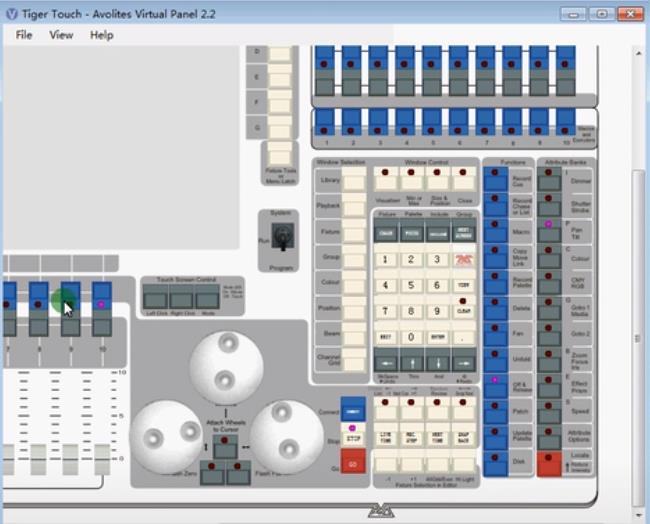Click the Visualiser window control button
Image resolution: width=650 pixels, height=524 pixels.
click(386, 178)
